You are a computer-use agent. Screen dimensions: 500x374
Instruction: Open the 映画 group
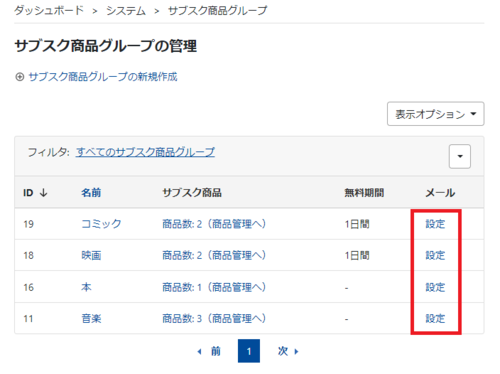[x=91, y=255]
